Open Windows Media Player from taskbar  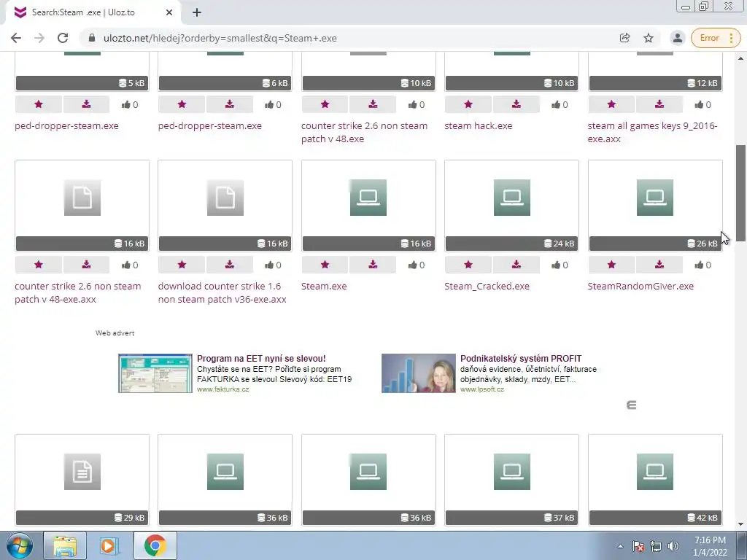click(x=109, y=545)
